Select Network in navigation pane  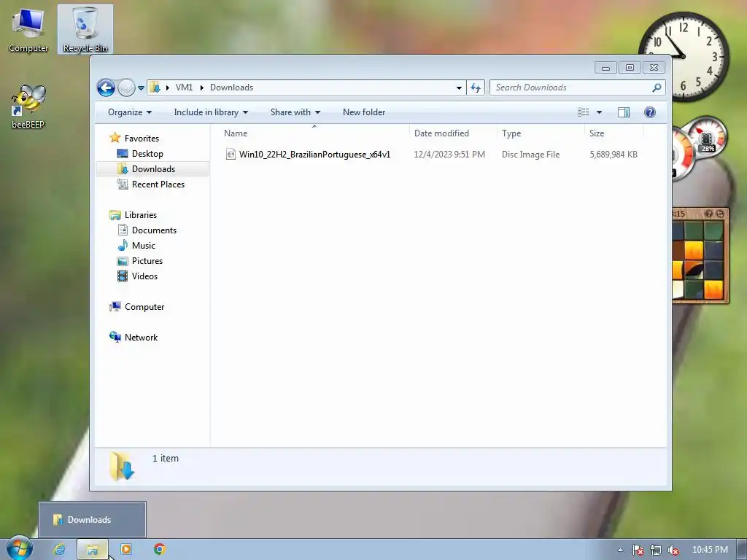pos(141,337)
